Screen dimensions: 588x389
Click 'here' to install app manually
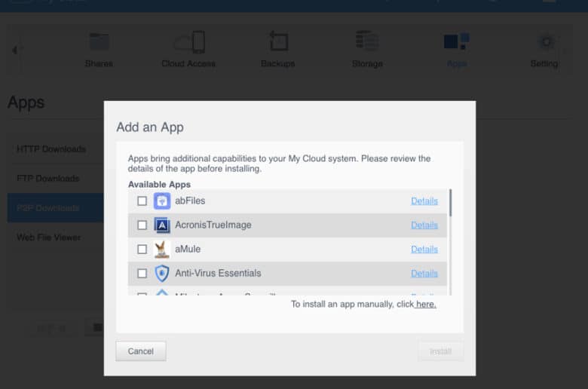click(426, 305)
